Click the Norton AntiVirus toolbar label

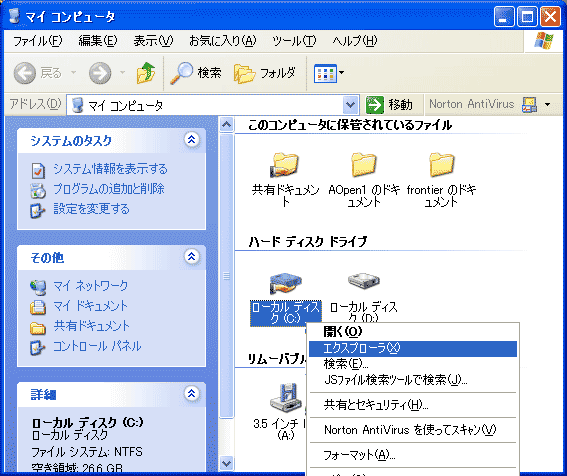pyautogui.click(x=472, y=104)
